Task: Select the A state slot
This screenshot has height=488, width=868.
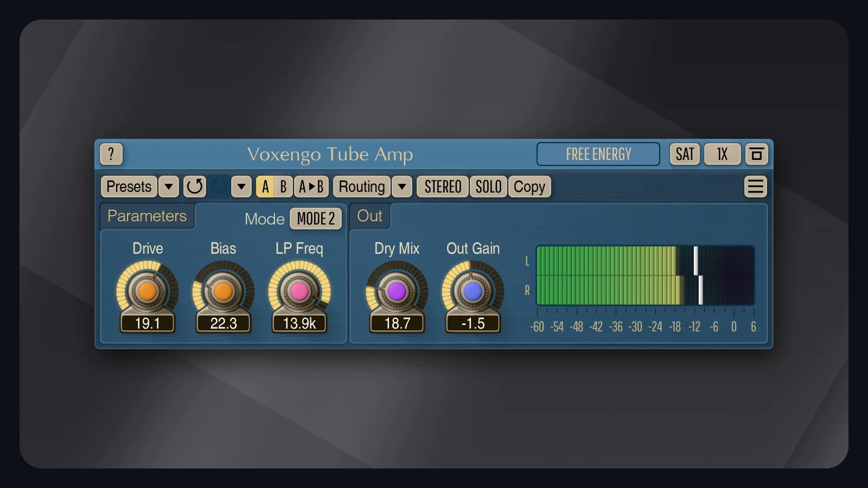Action: coord(265,187)
